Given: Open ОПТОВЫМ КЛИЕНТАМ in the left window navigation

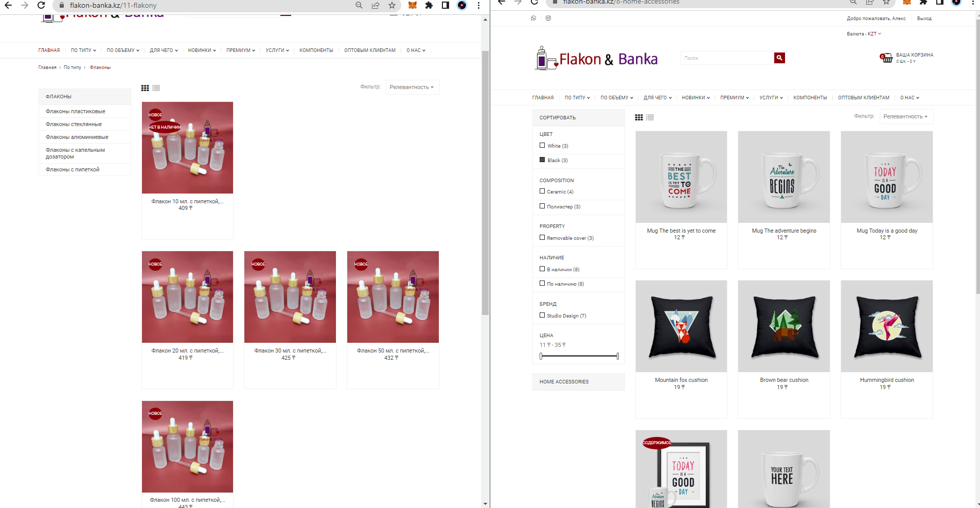Looking at the screenshot, I should point(370,50).
